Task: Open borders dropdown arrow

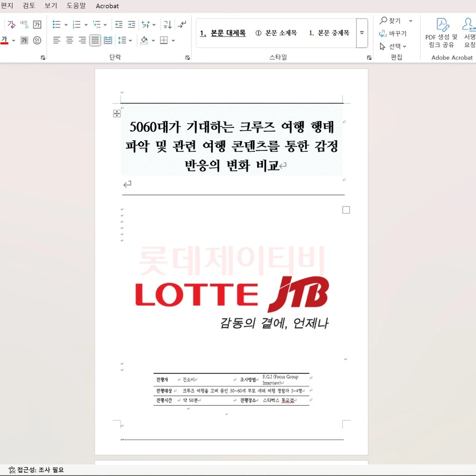Action: (x=173, y=40)
